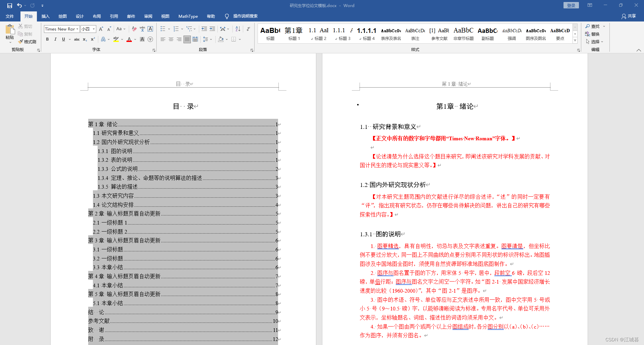Screen dimensions: 644x345
Task: Click the Redo button in quick access toolbar
Action: click(33, 5)
